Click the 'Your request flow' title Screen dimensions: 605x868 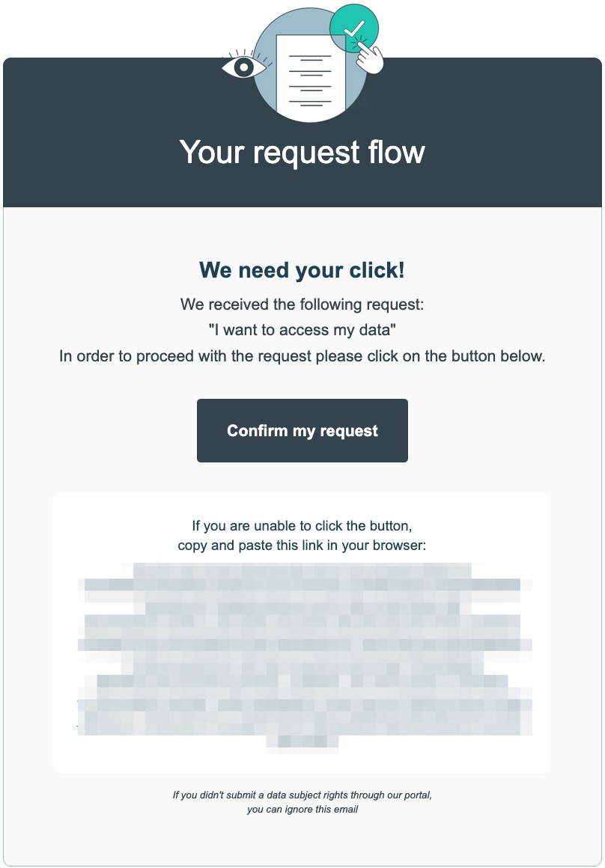click(302, 152)
